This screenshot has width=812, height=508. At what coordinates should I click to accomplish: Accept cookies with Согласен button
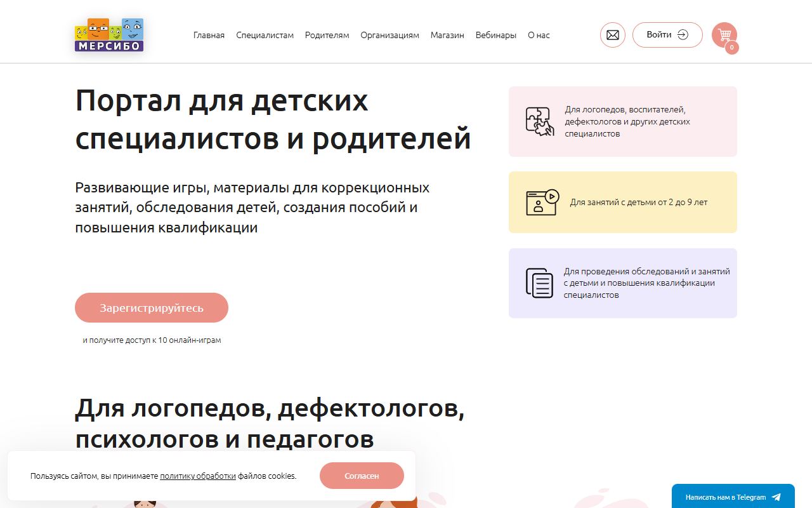(x=362, y=476)
